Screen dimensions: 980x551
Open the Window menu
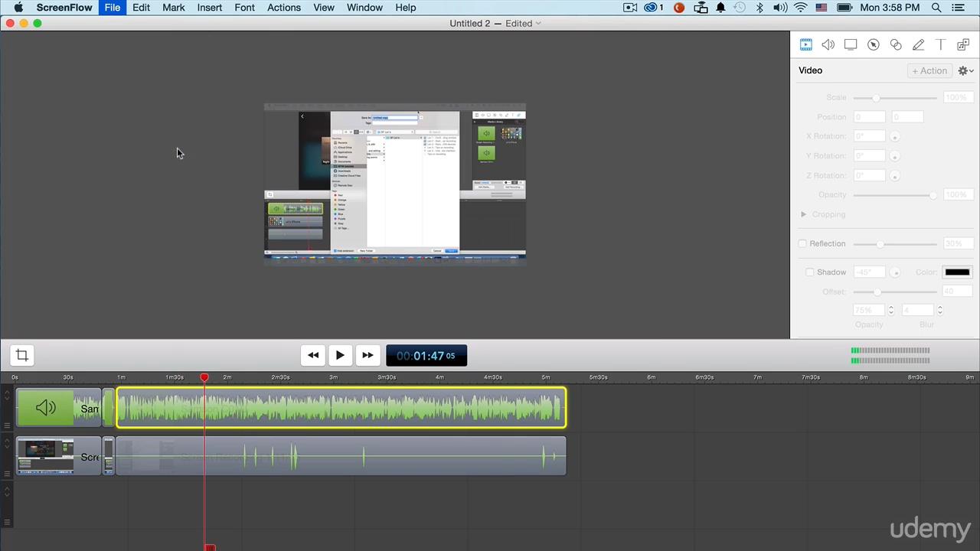coord(364,8)
